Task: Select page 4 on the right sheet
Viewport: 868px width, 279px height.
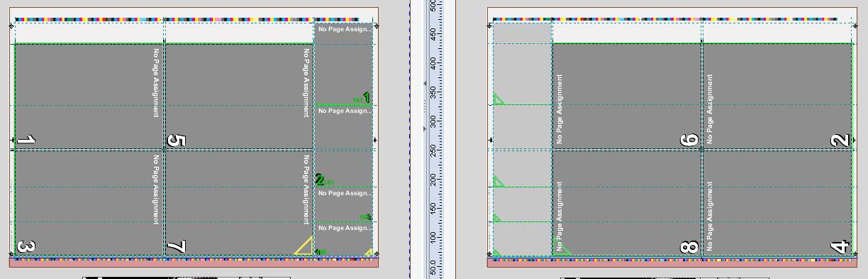Action: 777,203
